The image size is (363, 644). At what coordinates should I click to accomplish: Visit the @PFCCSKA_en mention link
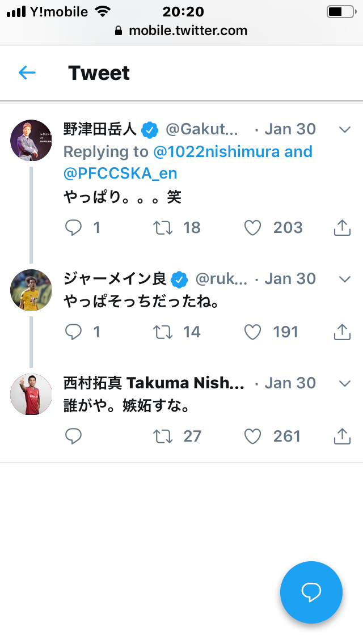tap(120, 173)
